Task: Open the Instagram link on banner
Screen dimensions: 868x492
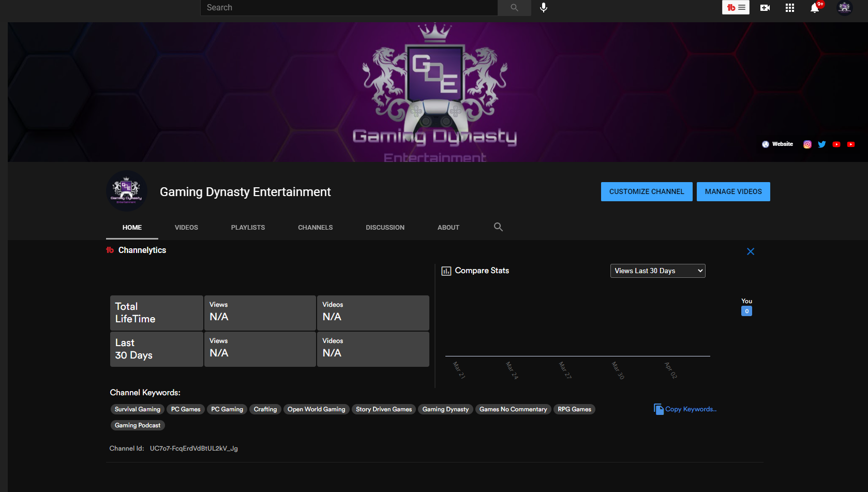Action: [x=807, y=144]
